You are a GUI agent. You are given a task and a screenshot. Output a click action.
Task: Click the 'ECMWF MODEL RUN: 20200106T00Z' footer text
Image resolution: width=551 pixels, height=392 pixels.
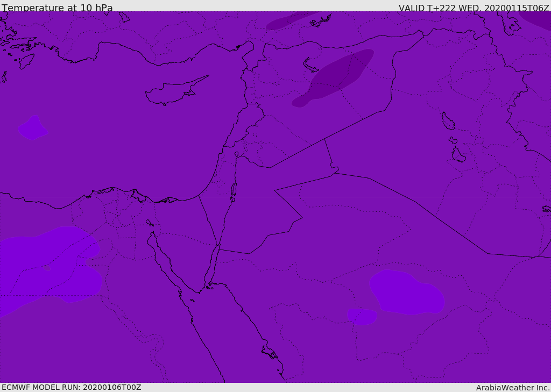pos(72,387)
